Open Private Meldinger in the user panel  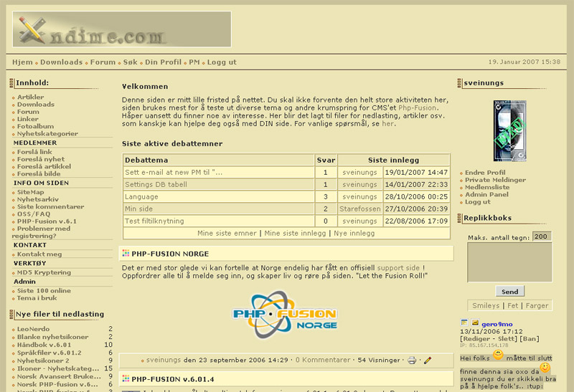coord(495,180)
